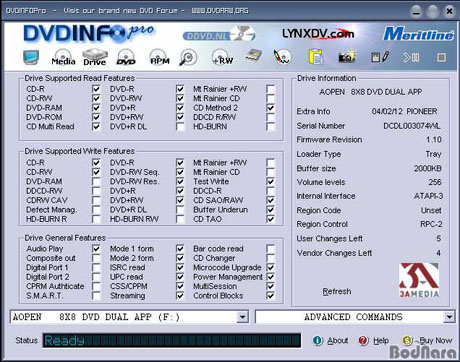Open the Meritline sponsor logo
The width and height of the screenshot is (460, 362).
click(418, 34)
